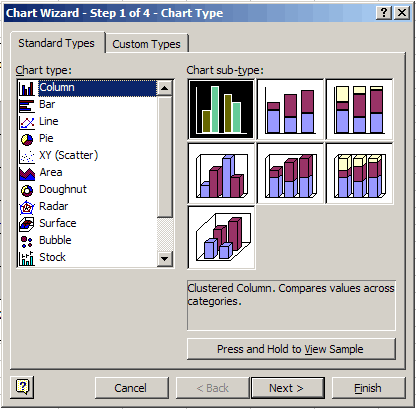Select the Surface chart icon

[x=27, y=224]
